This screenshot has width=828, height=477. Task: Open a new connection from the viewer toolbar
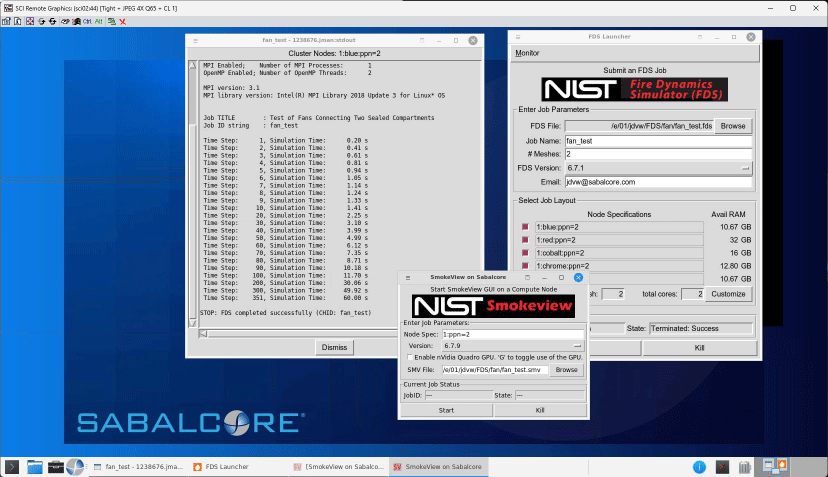112,21
